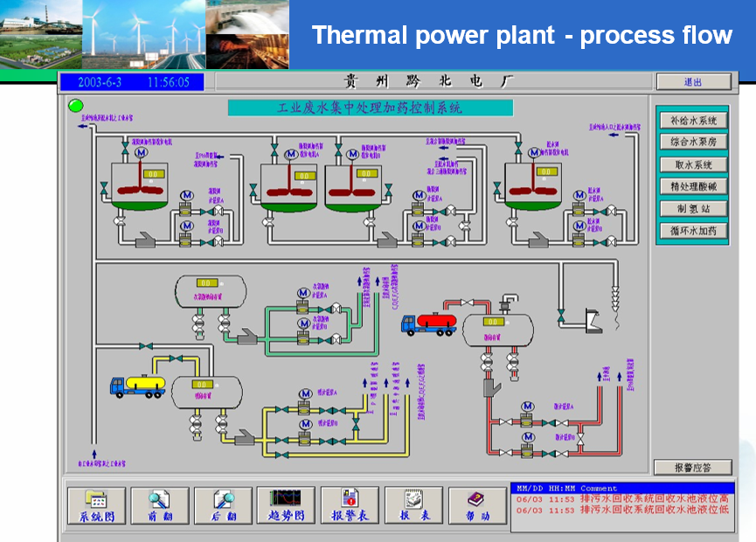Click the date and time display
756x542 pixels.
click(132, 82)
